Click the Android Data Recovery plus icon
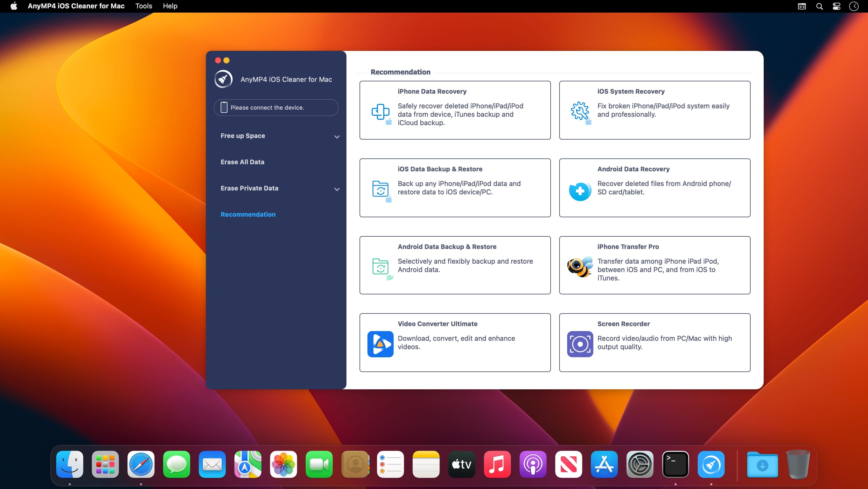This screenshot has height=489, width=868. tap(580, 191)
